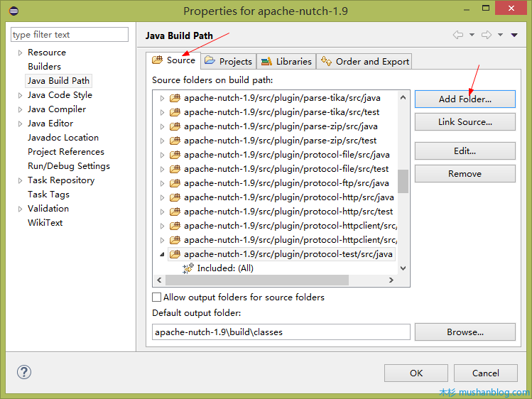Screen dimensions: 532x399
Task: Click folder icon of parse-tika/src/test
Action: click(175, 112)
